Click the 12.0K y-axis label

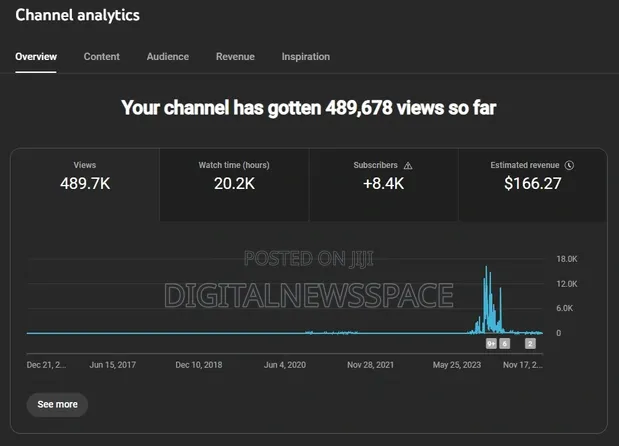tap(566, 284)
